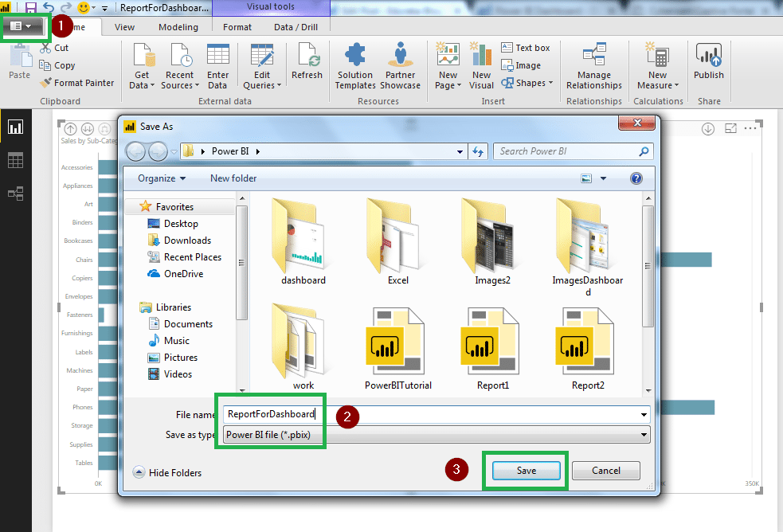Open the Modeling ribbon tab
The width and height of the screenshot is (783, 532).
click(178, 27)
